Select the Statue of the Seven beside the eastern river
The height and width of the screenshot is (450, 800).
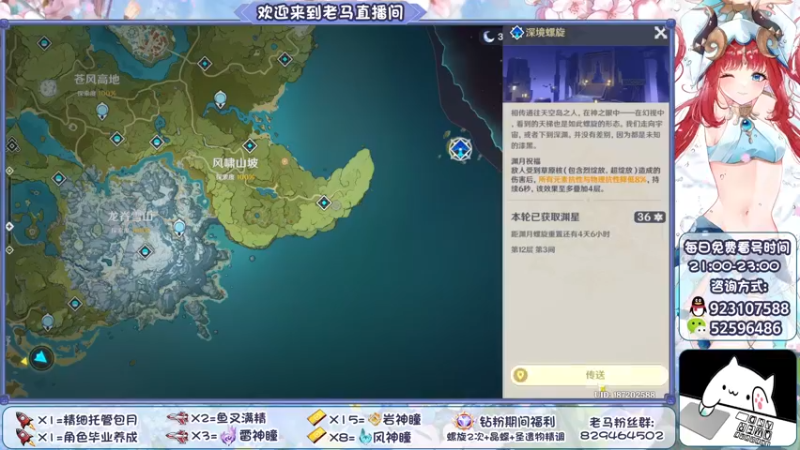coord(220,99)
